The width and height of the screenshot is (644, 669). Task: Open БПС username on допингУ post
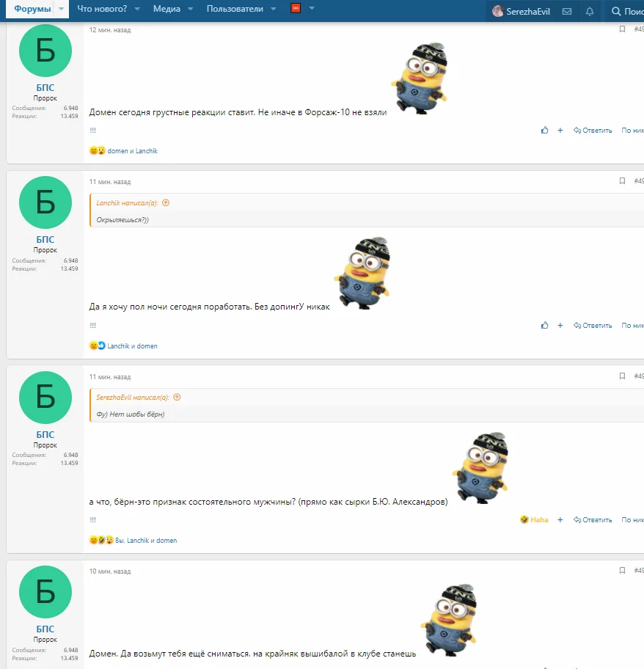(45, 239)
